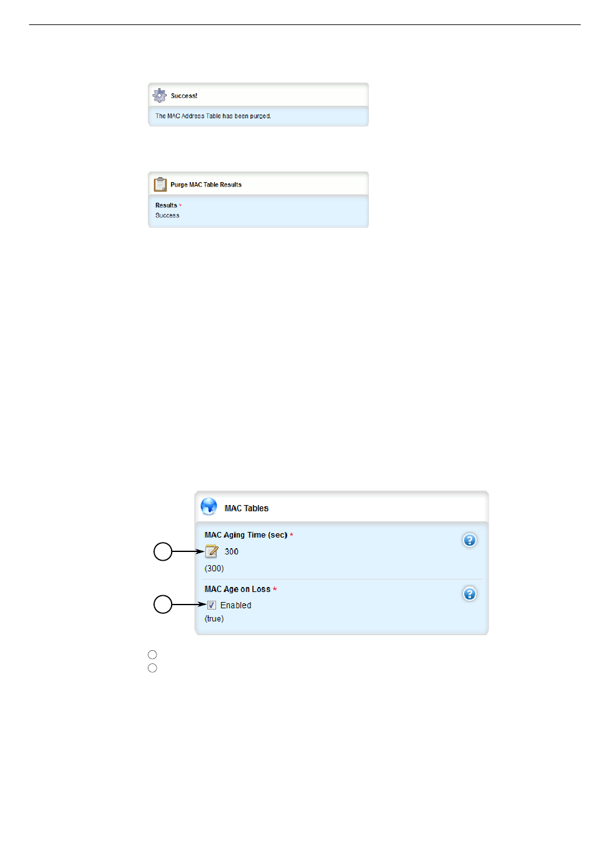Click the Success! notification title
595x868 pixels.
184,96
